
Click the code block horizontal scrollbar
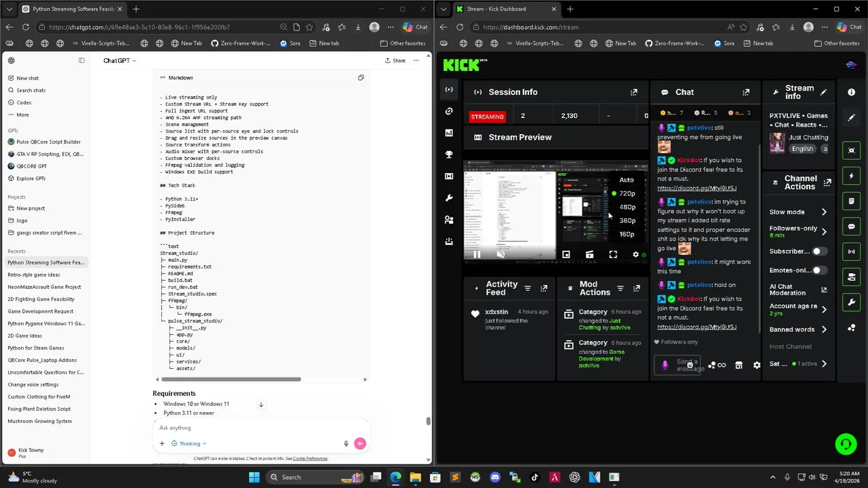(231, 380)
